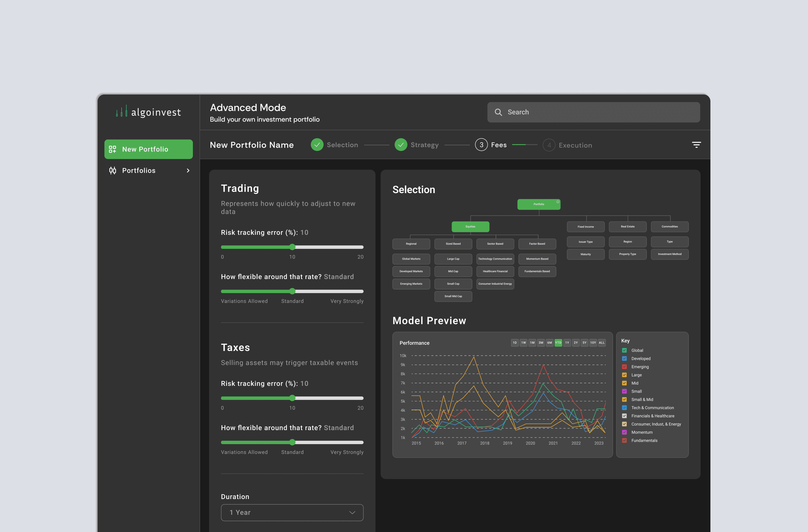Screen dimensions: 808x532
Task: Toggle the Emerging series checkbox
Action: tap(624, 367)
